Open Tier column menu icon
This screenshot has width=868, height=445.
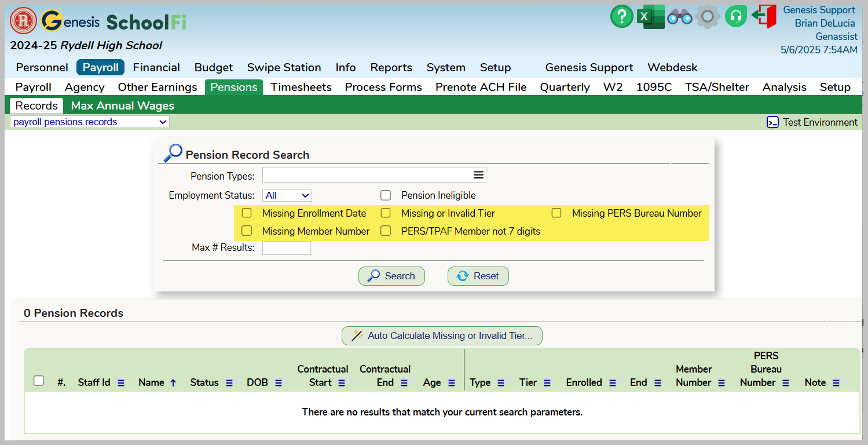pyautogui.click(x=547, y=383)
